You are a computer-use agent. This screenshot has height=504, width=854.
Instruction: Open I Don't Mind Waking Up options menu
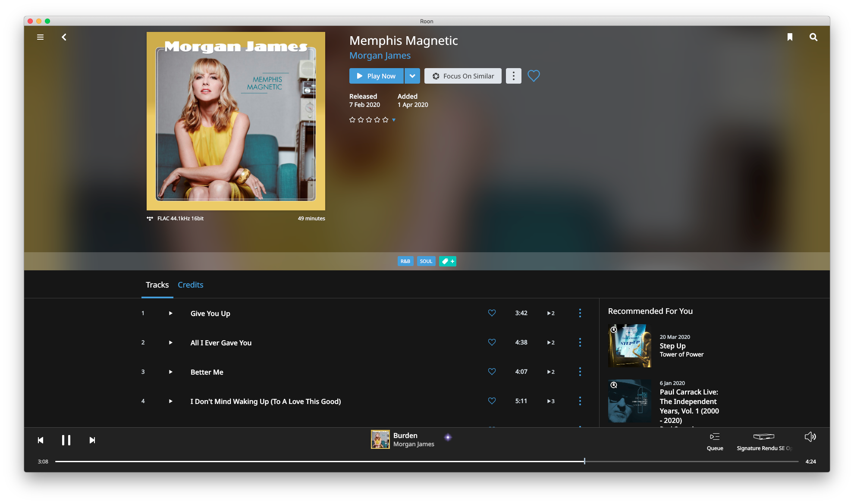(x=580, y=401)
